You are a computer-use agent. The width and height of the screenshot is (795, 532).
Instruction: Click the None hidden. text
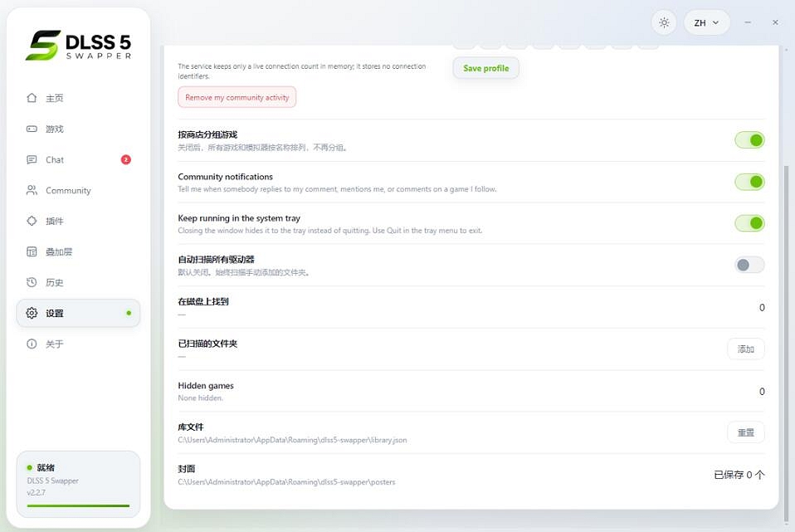click(200, 398)
